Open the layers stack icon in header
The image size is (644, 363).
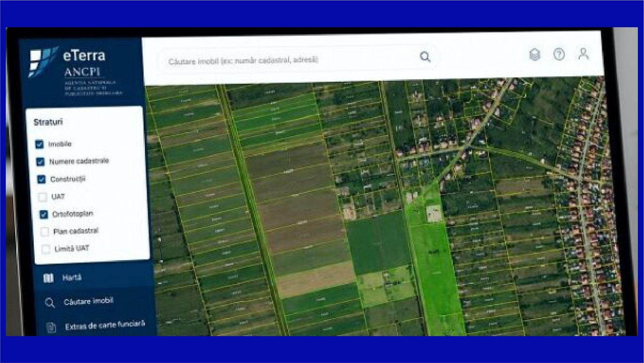coord(535,54)
